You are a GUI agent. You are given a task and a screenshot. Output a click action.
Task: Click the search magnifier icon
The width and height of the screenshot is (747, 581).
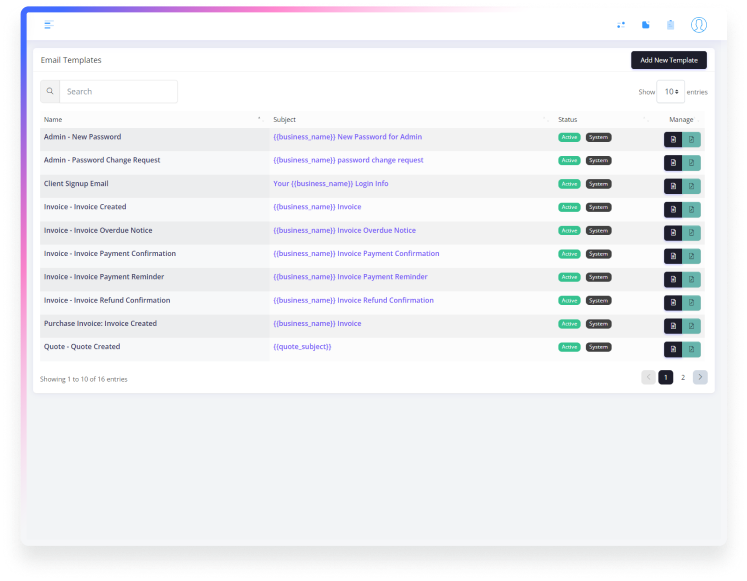point(50,92)
